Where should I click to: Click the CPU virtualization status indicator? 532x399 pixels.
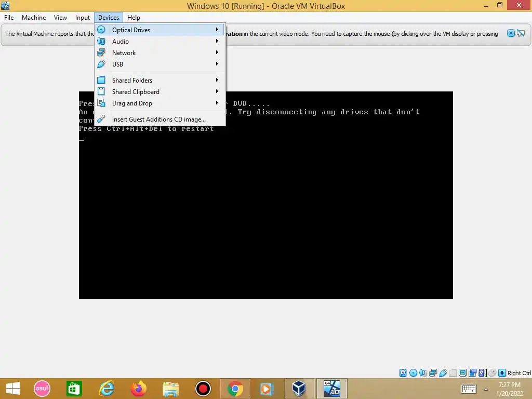(x=483, y=373)
